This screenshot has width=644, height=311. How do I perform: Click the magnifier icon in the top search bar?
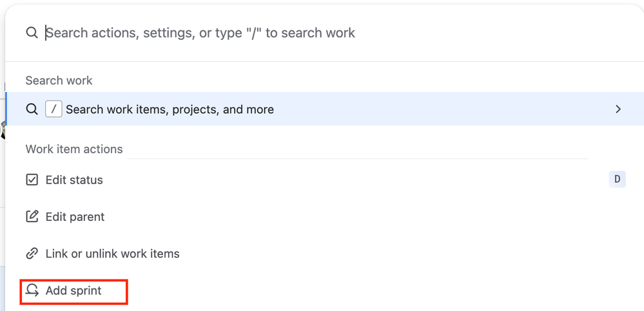pyautogui.click(x=32, y=33)
